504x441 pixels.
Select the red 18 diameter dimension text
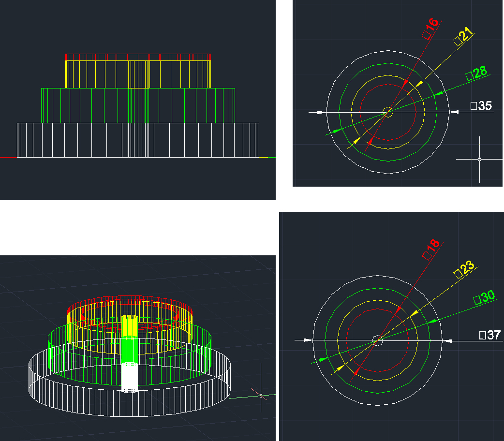point(430,250)
